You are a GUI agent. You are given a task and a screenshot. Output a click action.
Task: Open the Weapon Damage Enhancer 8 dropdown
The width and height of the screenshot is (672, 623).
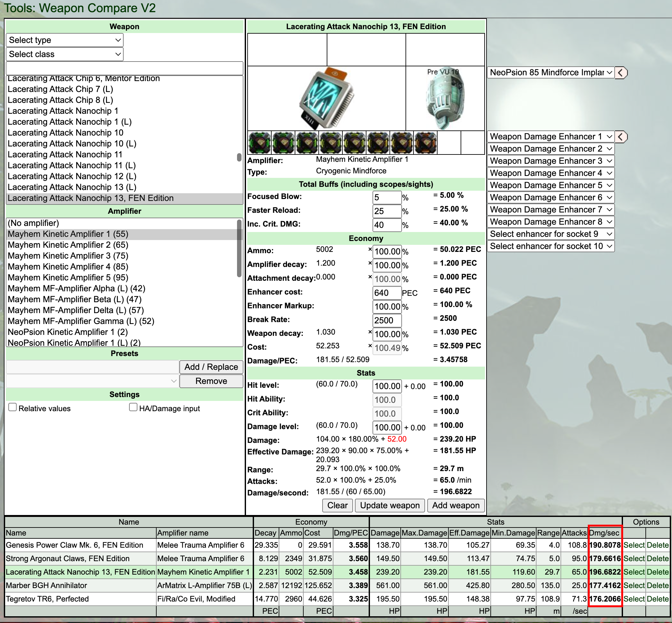click(551, 222)
